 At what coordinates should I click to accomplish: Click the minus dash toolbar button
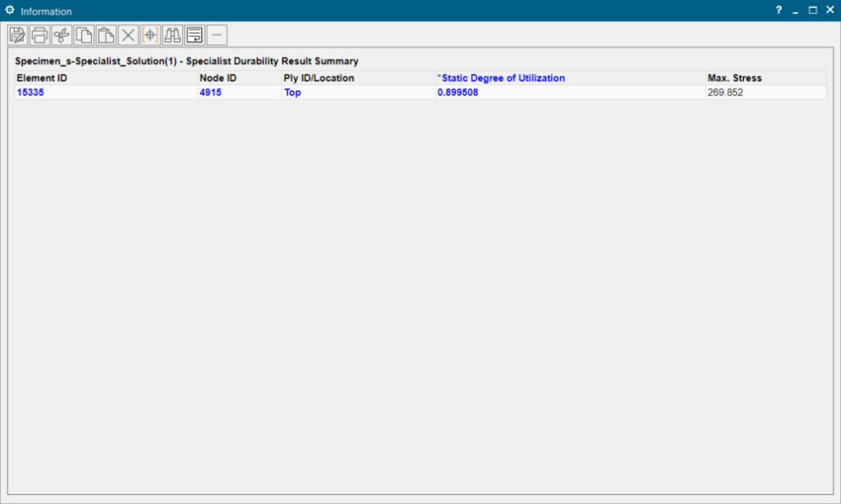tap(217, 35)
